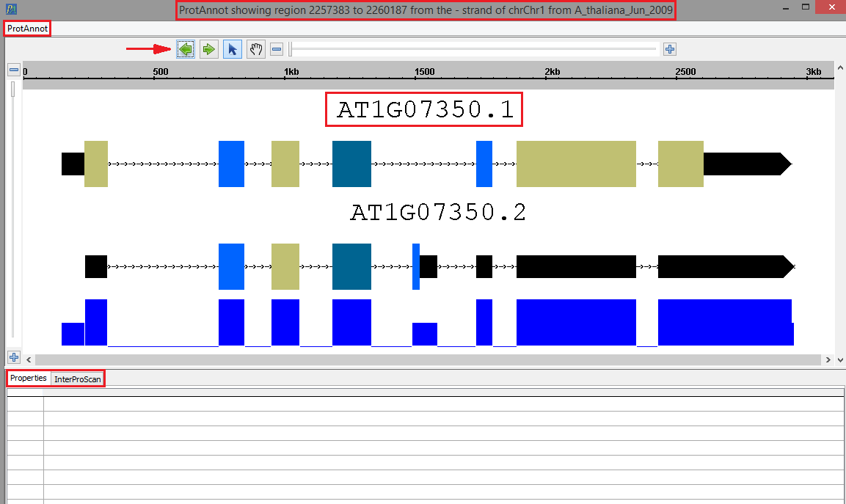
Task: Select the arrow pointer selection tool
Action: [x=233, y=49]
